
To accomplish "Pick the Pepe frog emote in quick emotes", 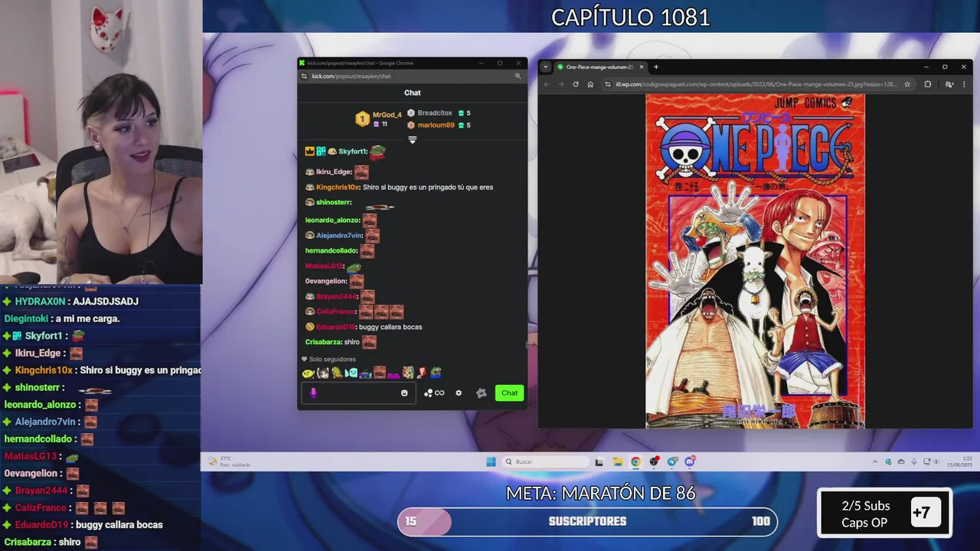I will click(436, 373).
